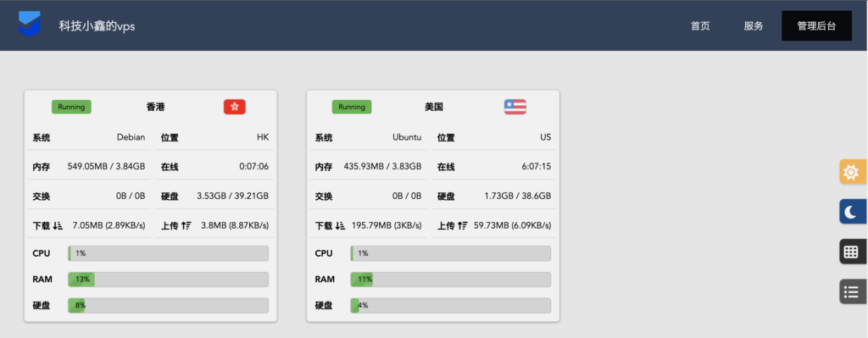Select the grid card view icon
The height and width of the screenshot is (338, 868).
tap(853, 252)
